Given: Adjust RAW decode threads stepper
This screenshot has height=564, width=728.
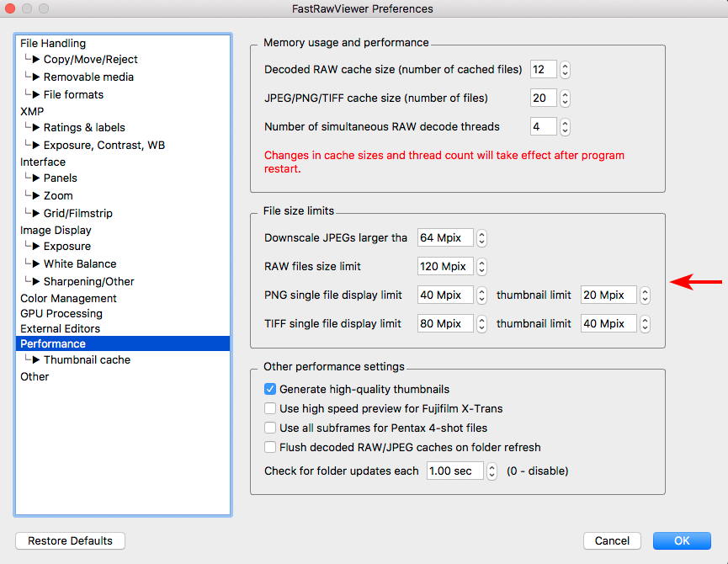Looking at the screenshot, I should tap(565, 127).
